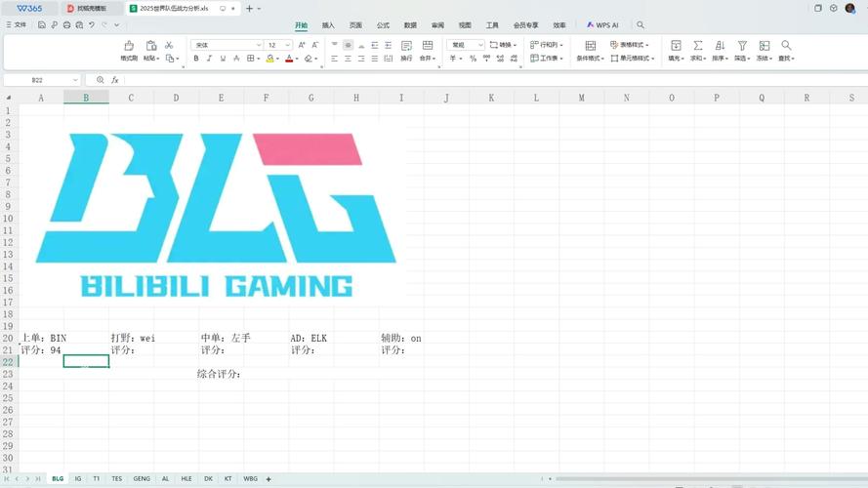Click the Increase decimal places icon
This screenshot has height=488, width=868.
pyautogui.click(x=501, y=59)
